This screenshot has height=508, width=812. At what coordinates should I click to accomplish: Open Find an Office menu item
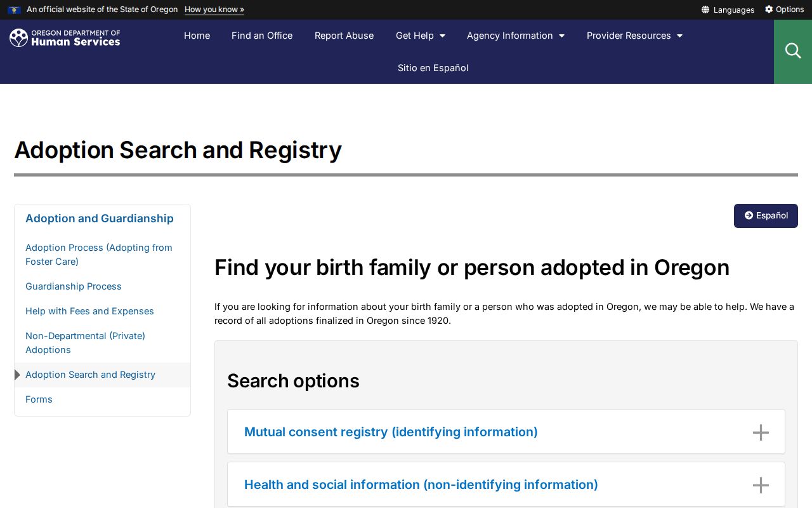click(x=262, y=36)
